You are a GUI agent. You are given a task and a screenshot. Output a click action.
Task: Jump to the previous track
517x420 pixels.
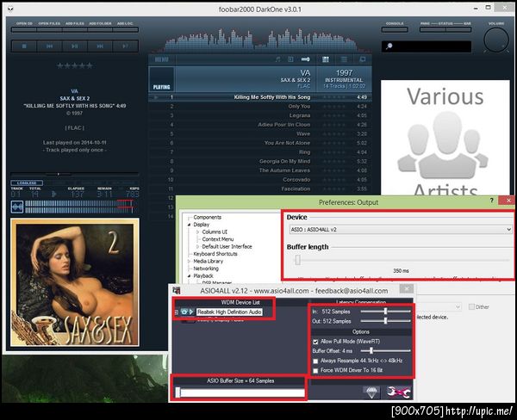tap(49, 46)
